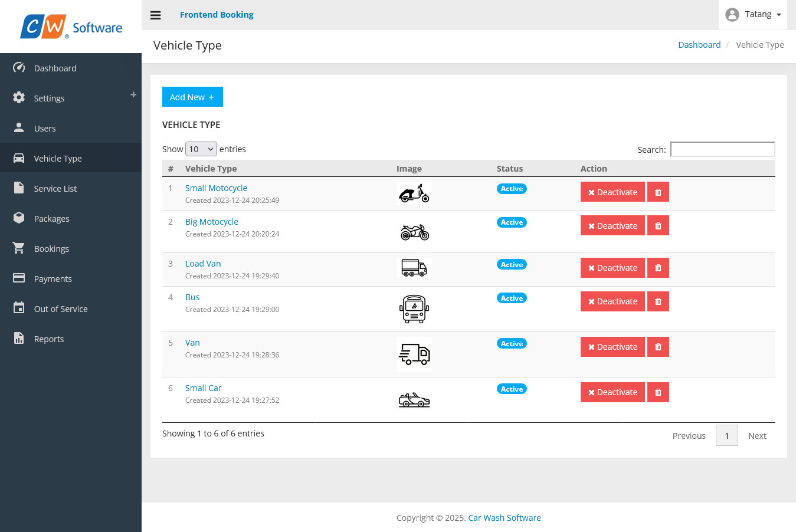Select the Service List document icon
Image resolution: width=796 pixels, height=532 pixels.
(x=18, y=188)
